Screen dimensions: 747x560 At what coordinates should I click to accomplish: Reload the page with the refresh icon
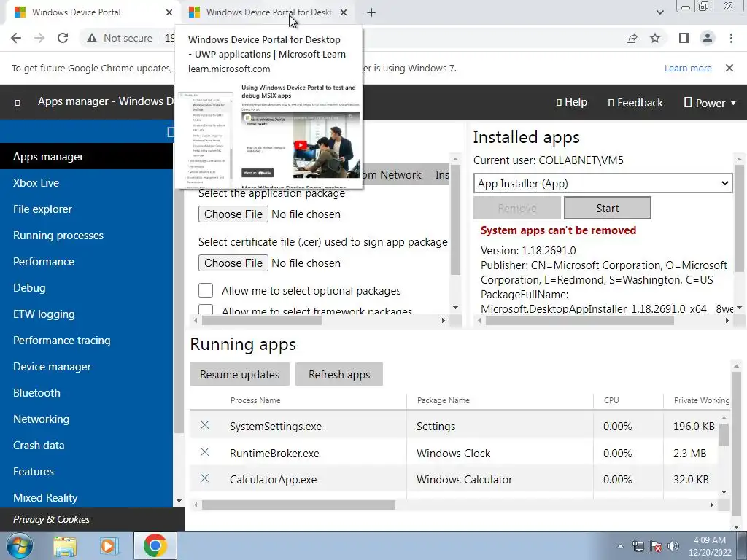pos(63,38)
